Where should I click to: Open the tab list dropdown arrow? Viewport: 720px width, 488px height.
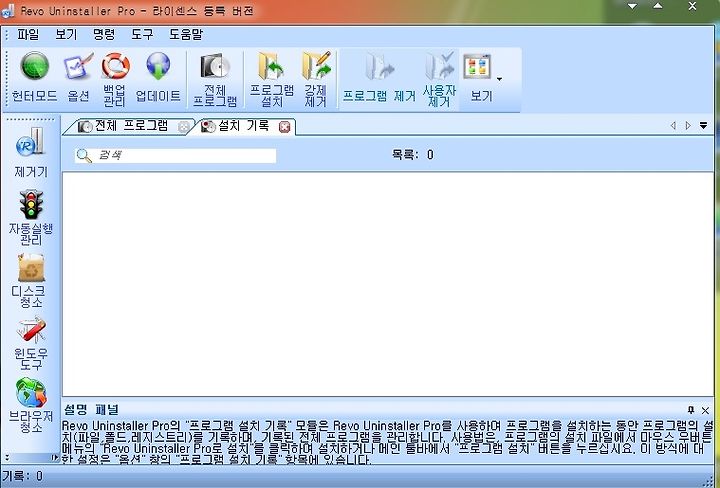click(x=703, y=125)
